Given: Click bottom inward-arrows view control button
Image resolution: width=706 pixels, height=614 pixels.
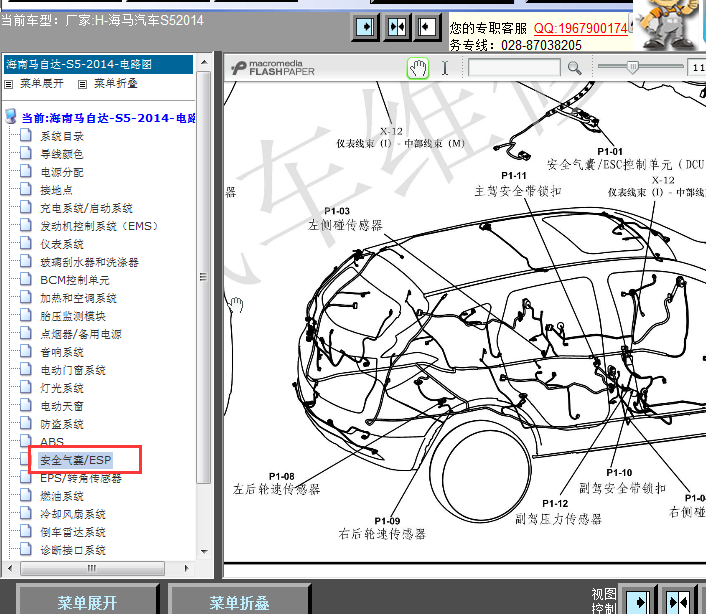Looking at the screenshot, I should point(678,600).
